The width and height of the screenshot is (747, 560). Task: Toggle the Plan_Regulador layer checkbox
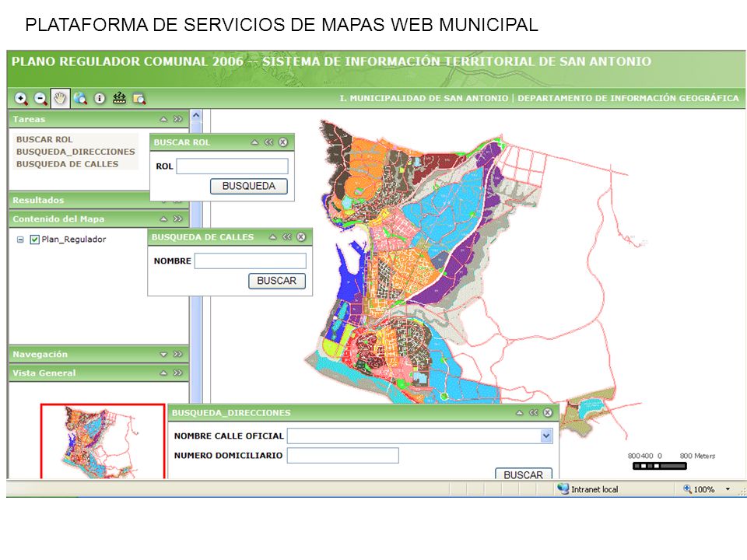pyautogui.click(x=34, y=240)
